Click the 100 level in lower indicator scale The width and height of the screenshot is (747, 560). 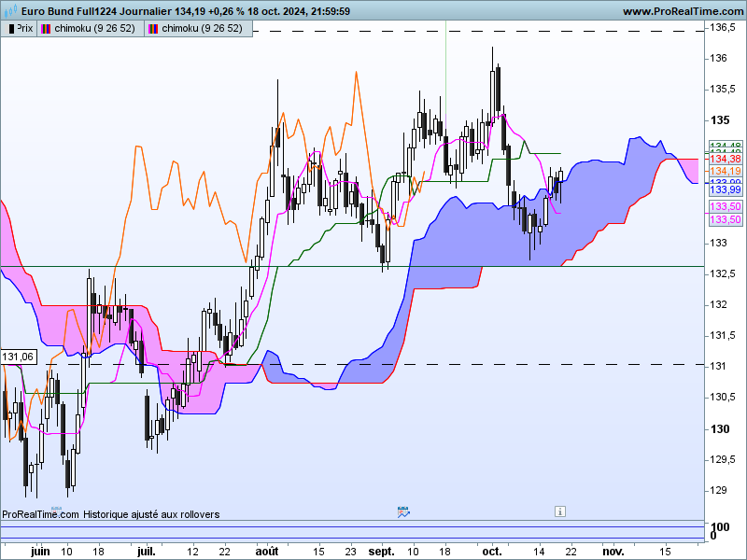pyautogui.click(x=720, y=526)
